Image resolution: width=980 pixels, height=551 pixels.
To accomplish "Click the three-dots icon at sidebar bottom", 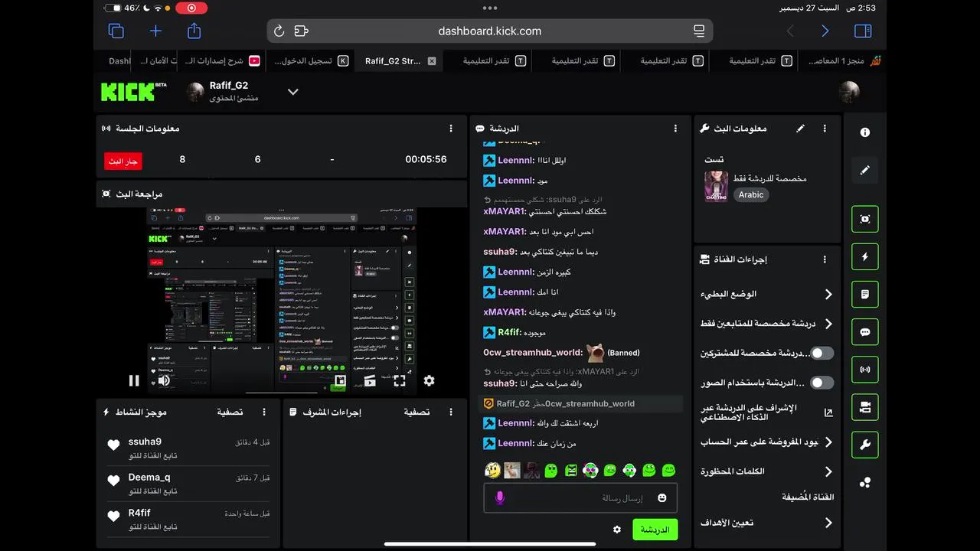I will (865, 482).
